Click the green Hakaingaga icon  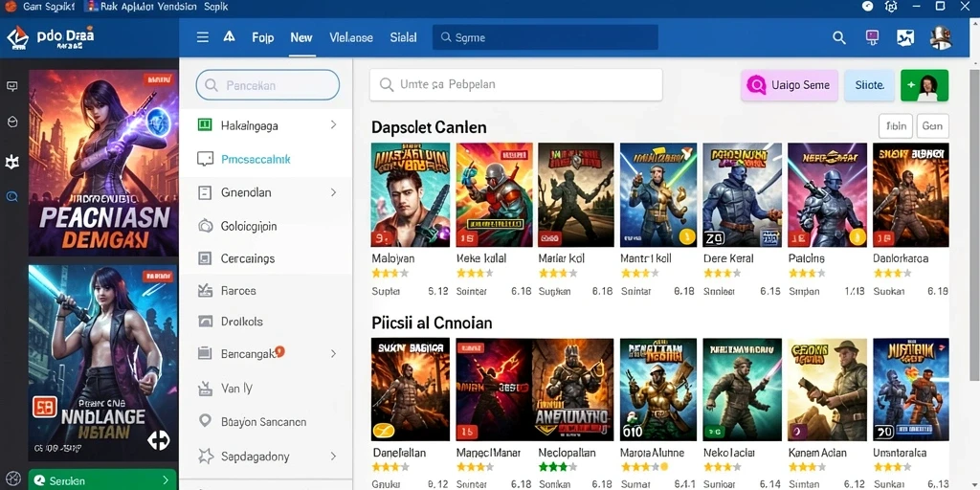pos(205,125)
